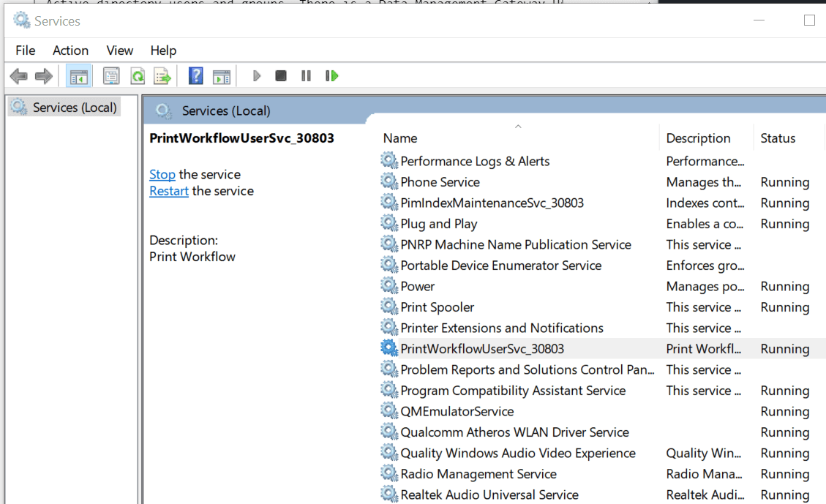Click the Restart Service icon in toolbar
This screenshot has height=504, width=826.
pos(332,76)
